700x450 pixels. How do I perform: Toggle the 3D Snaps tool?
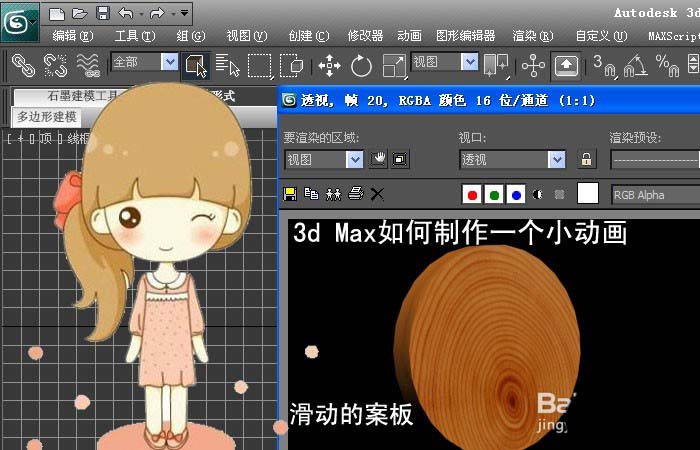pos(605,66)
